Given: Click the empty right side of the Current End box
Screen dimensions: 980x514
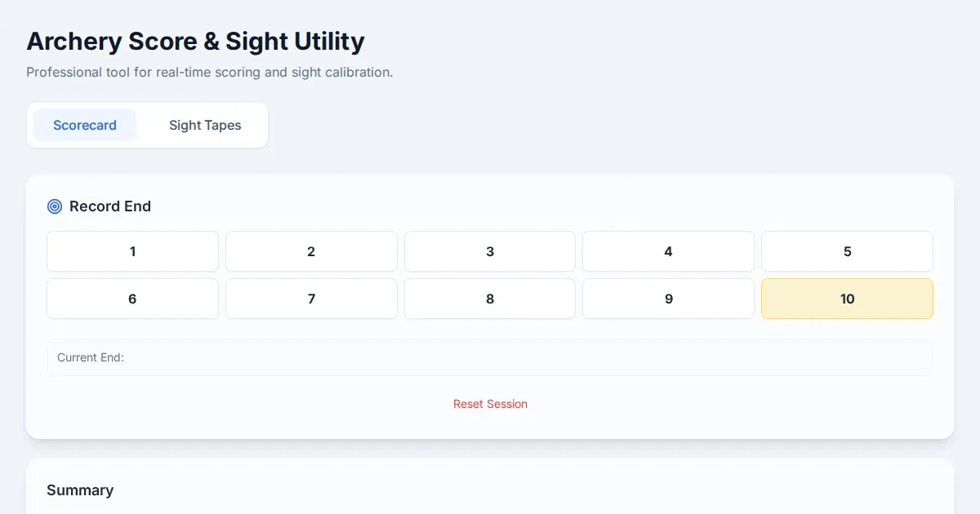Looking at the screenshot, I should (x=735, y=357).
